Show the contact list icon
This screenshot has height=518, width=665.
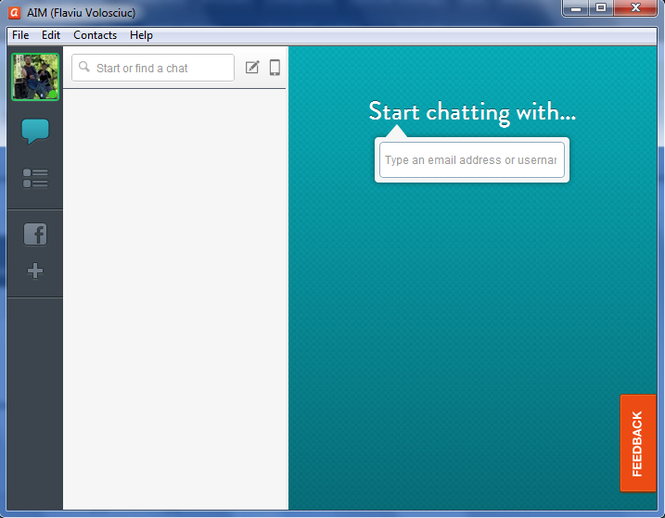pyautogui.click(x=35, y=178)
